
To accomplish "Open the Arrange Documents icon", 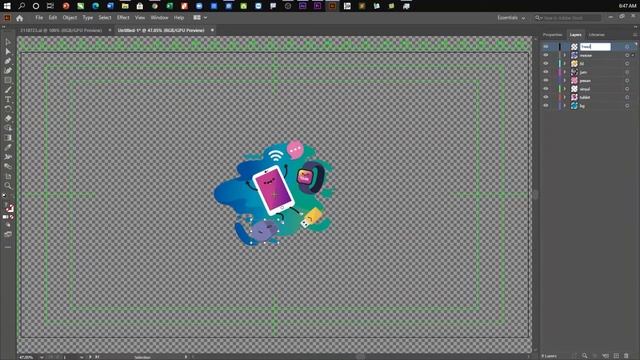I will pos(200,18).
